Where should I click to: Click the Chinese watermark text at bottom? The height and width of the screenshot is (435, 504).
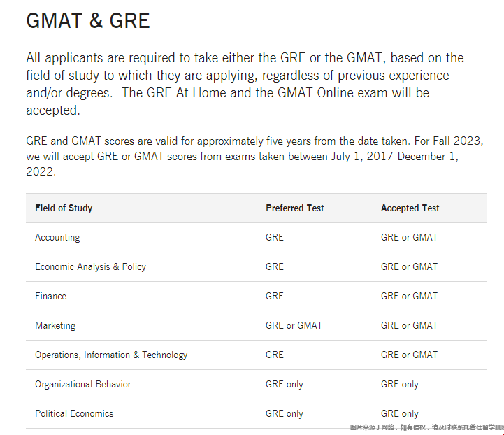click(427, 427)
